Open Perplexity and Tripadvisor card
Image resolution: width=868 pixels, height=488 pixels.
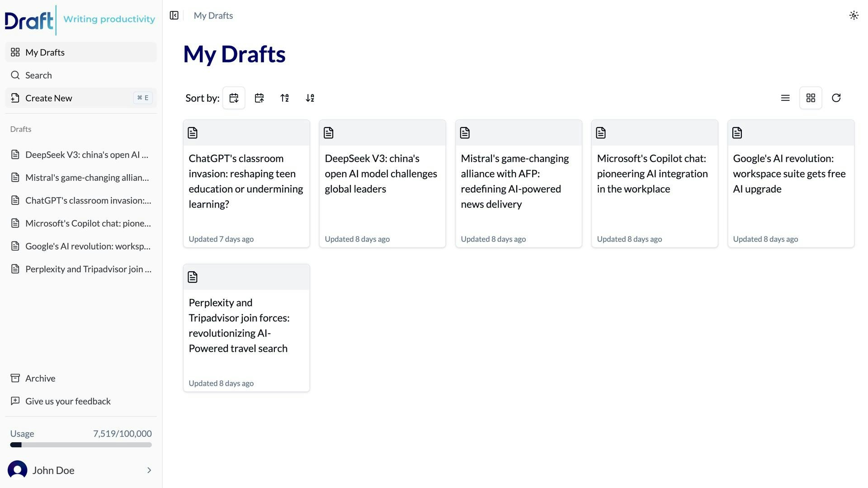click(x=246, y=328)
